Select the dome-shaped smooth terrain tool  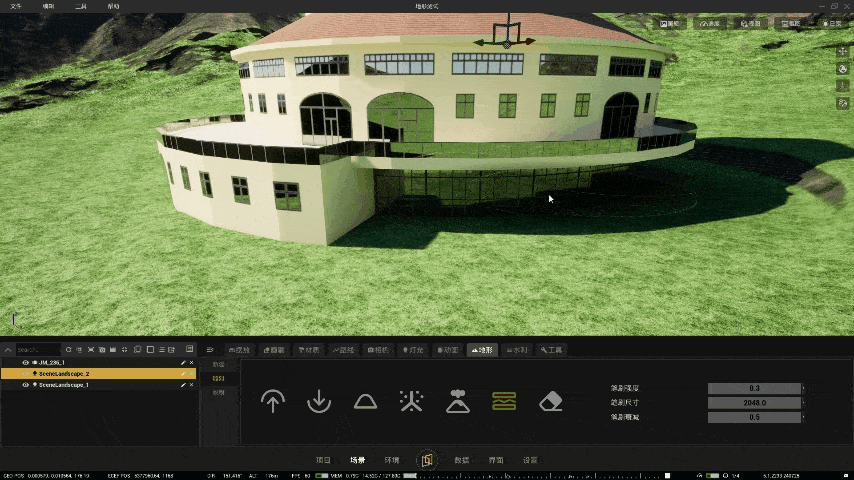365,402
